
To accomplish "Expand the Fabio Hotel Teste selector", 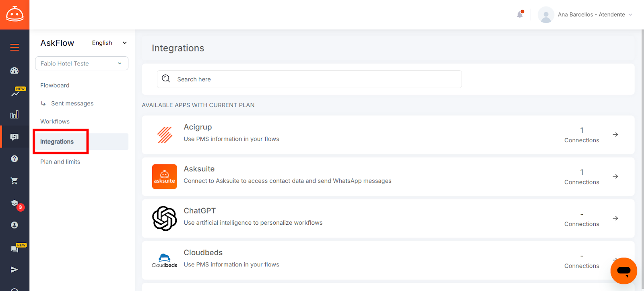I will click(82, 64).
